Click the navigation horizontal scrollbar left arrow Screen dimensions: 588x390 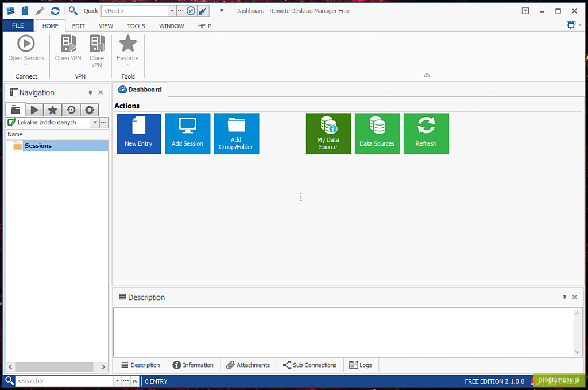[x=10, y=367]
